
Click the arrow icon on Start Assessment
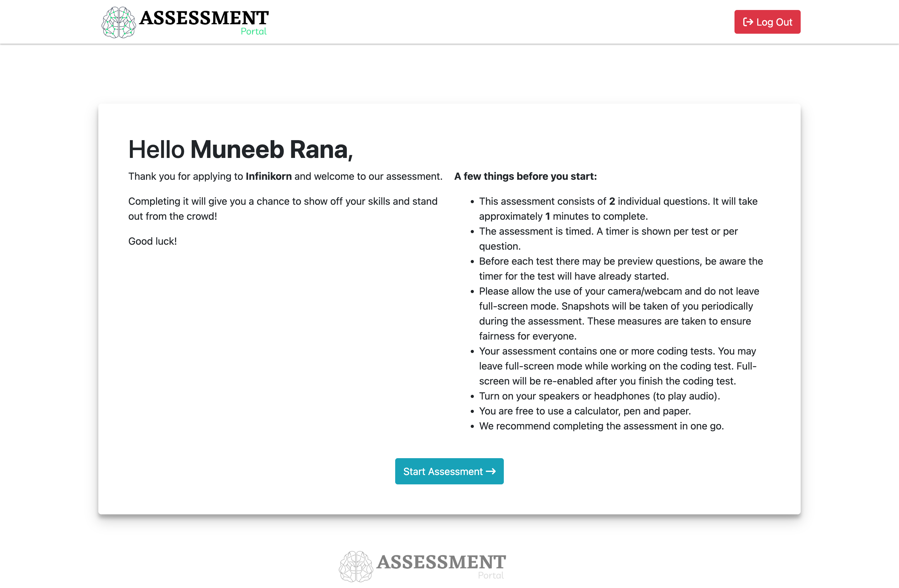click(491, 471)
